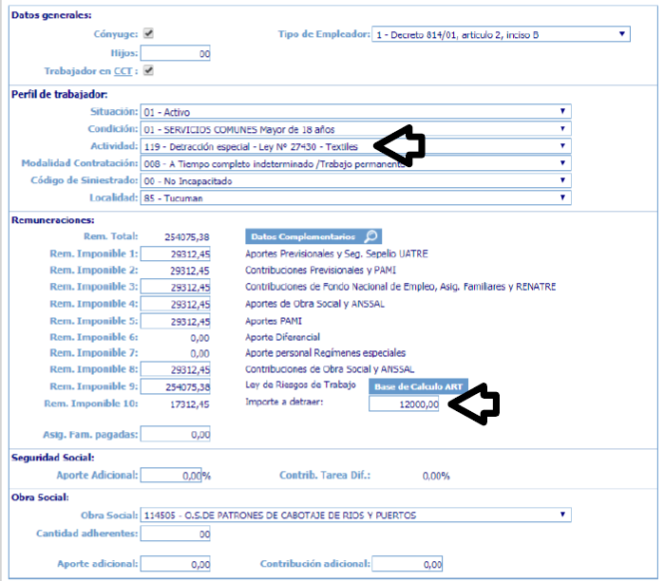
Task: Expand the Situación dropdown
Action: pyautogui.click(x=356, y=112)
